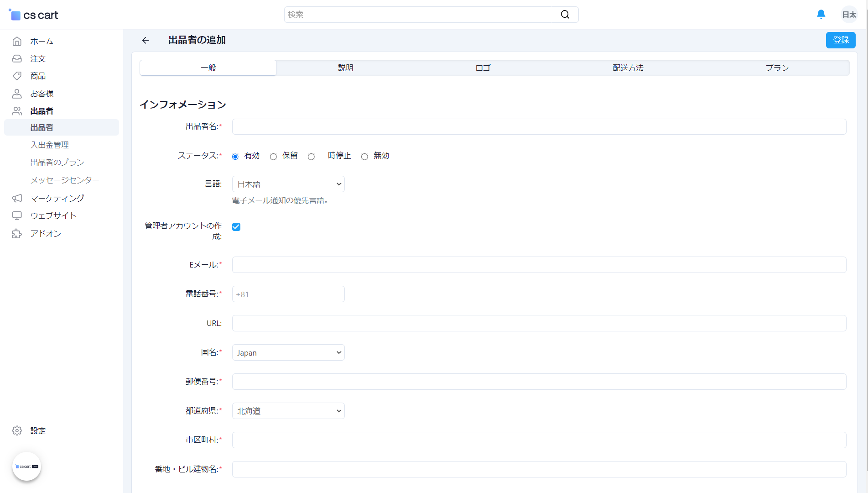
Task: Click the 番地・ビル建物名 input field
Action: click(x=539, y=469)
